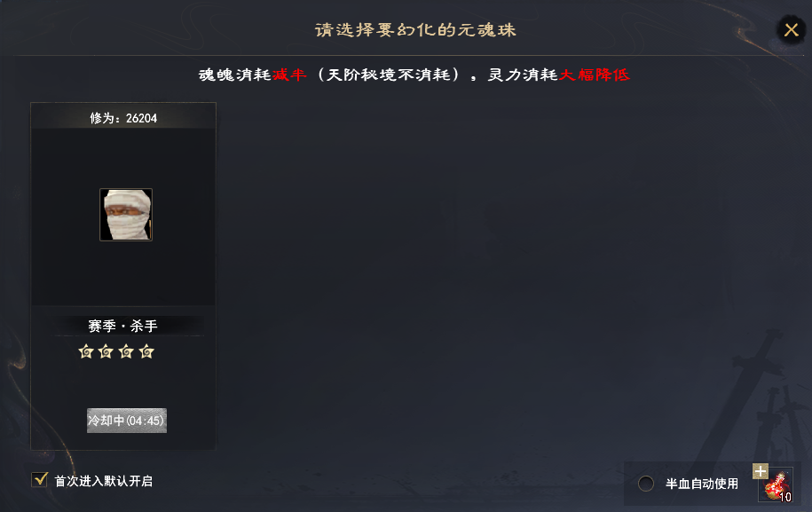Select the masked assassin portrait
Image resolution: width=812 pixels, height=512 pixels.
coord(126,215)
